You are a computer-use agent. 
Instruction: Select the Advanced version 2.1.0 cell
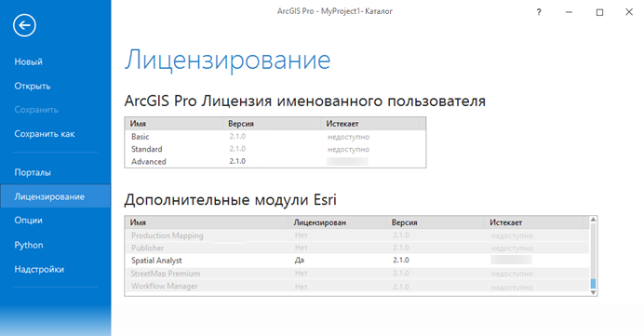[237, 161]
